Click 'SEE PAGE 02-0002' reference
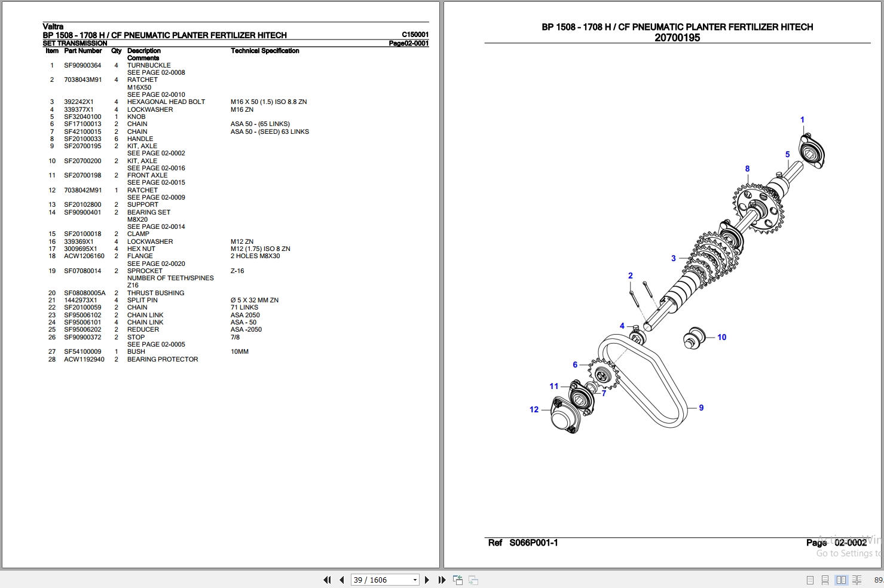 click(156, 153)
